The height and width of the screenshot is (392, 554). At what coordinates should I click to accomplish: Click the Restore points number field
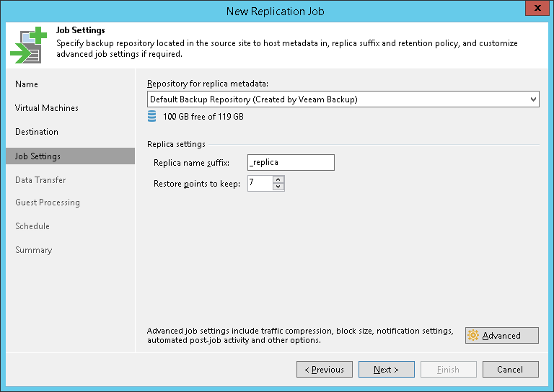point(260,184)
